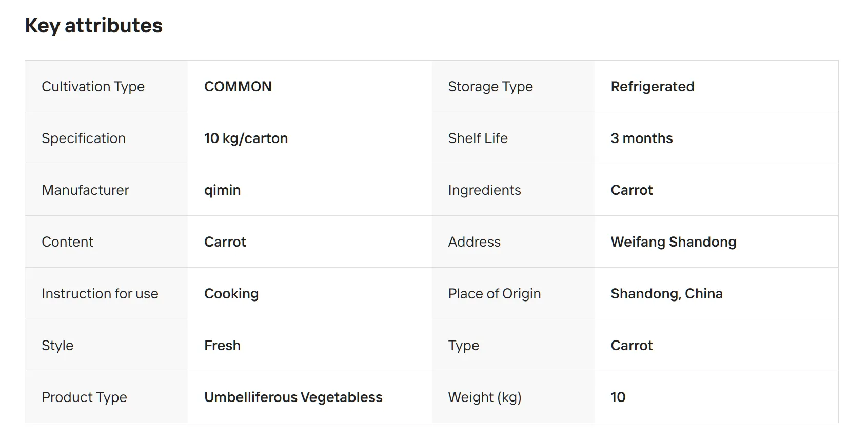Image resolution: width=868 pixels, height=441 pixels.
Task: Select the "Fresh" style value
Action: pyautogui.click(x=222, y=346)
